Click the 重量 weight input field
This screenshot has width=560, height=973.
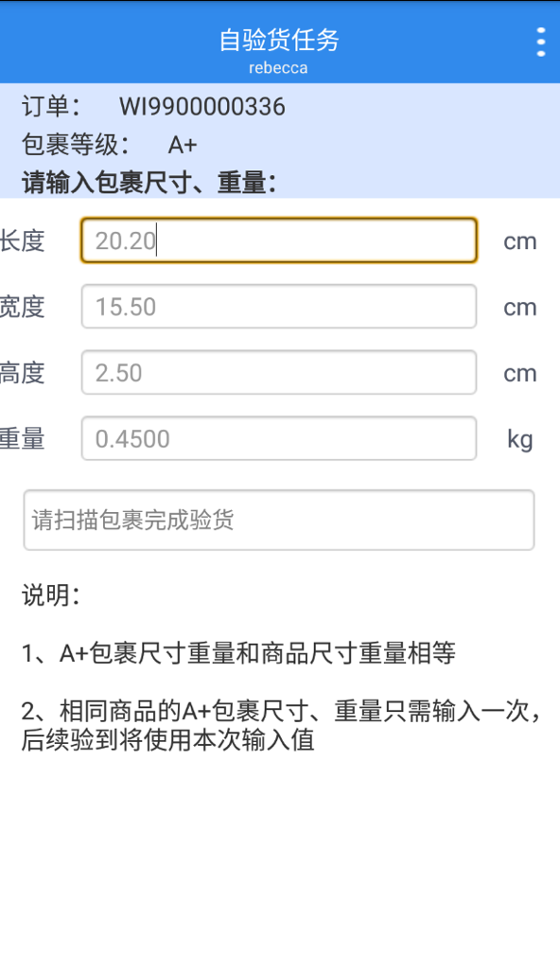pyautogui.click(x=279, y=439)
